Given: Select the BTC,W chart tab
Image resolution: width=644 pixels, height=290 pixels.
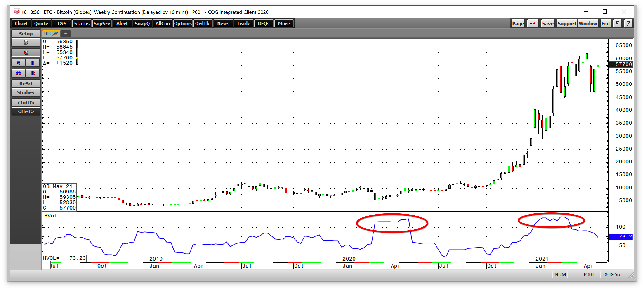Looking at the screenshot, I should click(x=51, y=33).
